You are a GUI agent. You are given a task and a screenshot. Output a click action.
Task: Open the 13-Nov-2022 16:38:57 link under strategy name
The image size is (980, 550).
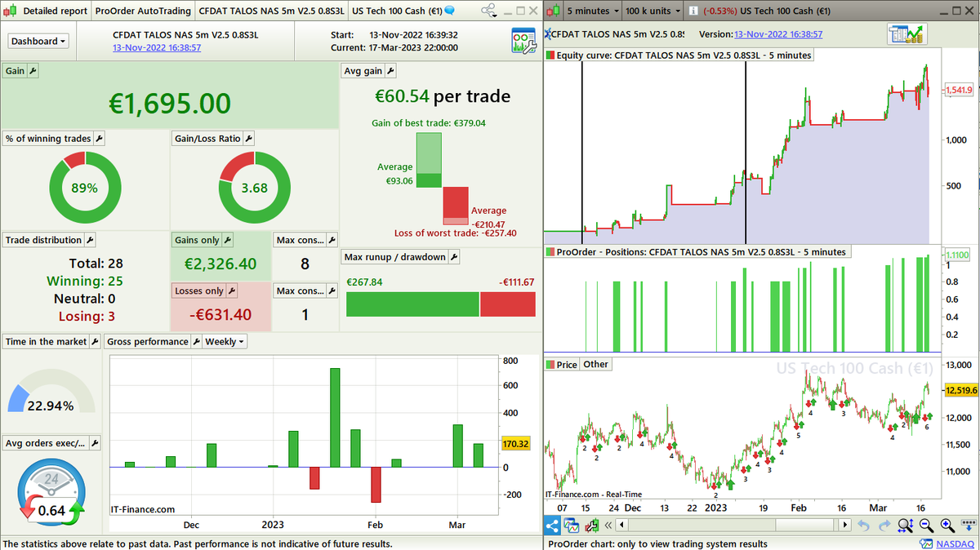coord(157,47)
